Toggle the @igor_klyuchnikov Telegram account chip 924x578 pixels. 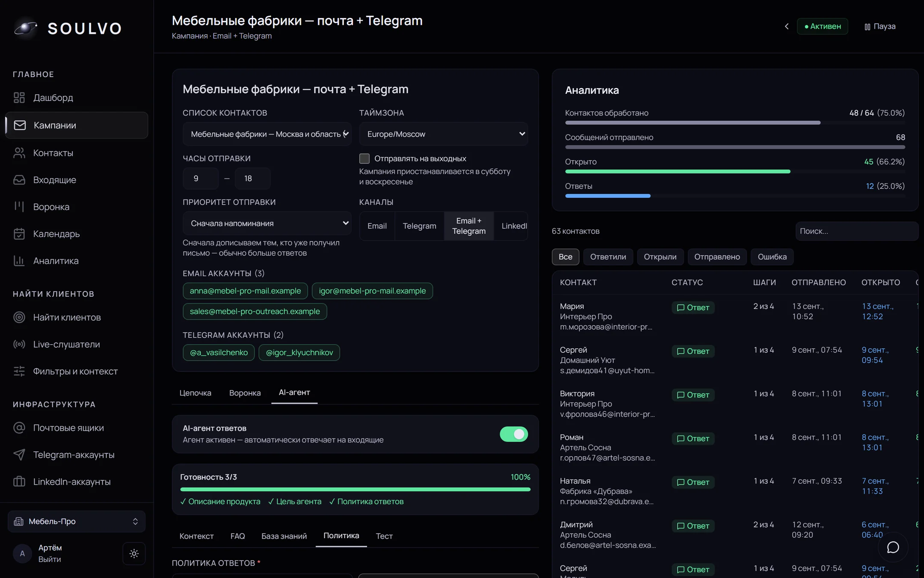[x=299, y=353]
